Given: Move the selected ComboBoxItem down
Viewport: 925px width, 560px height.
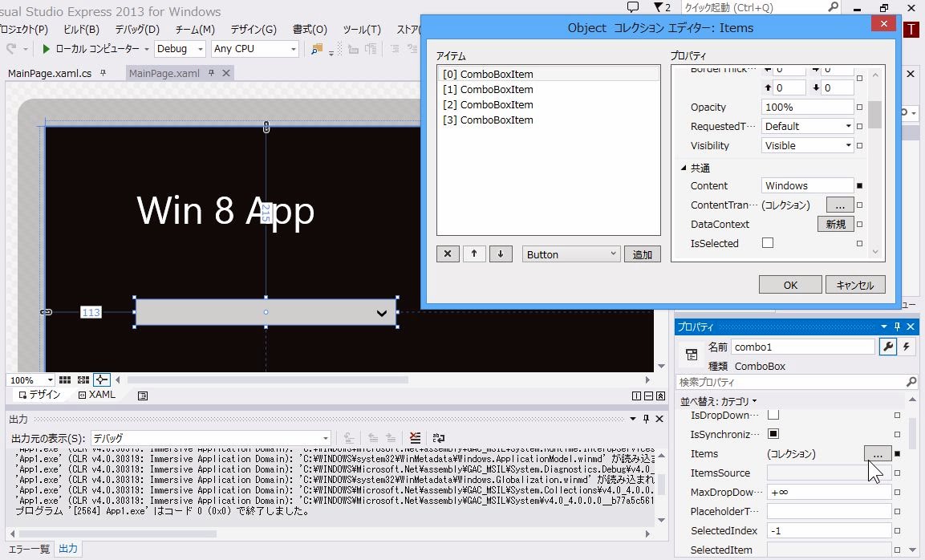Looking at the screenshot, I should (x=501, y=254).
